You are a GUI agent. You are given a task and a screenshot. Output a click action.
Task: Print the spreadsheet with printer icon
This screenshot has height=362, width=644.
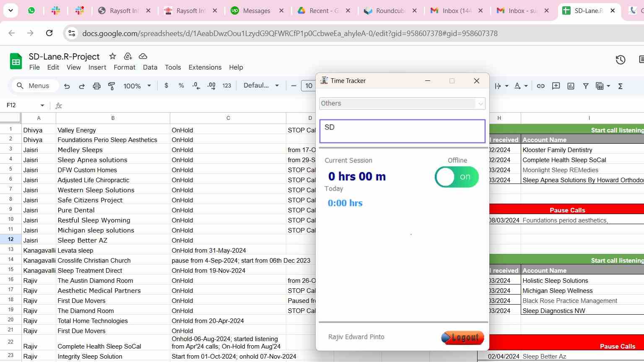tap(97, 86)
